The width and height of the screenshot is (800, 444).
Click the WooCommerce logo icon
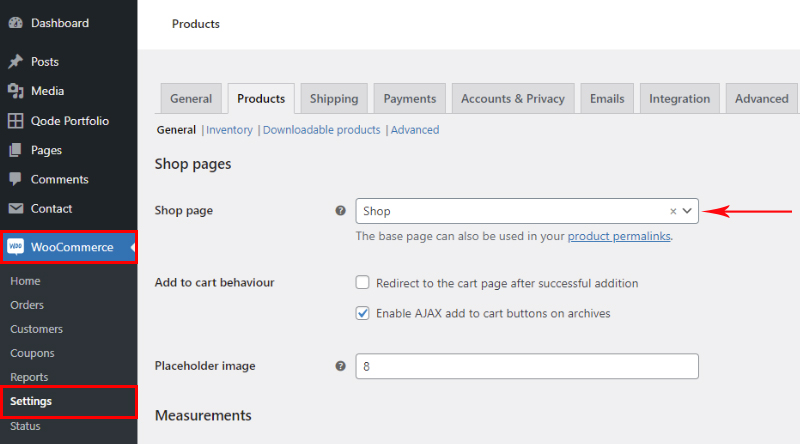click(x=16, y=247)
